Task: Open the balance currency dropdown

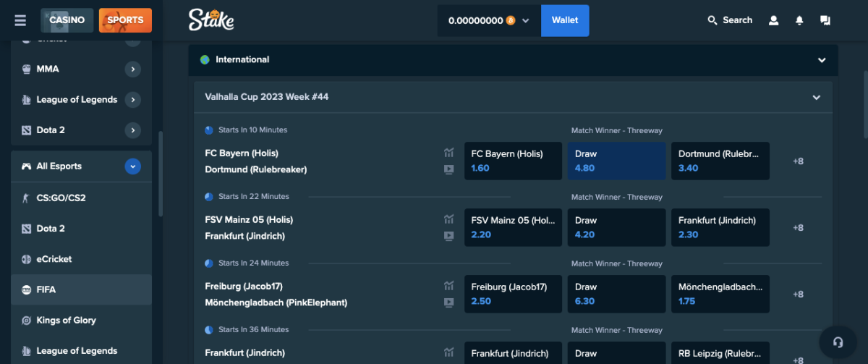Action: (x=526, y=21)
